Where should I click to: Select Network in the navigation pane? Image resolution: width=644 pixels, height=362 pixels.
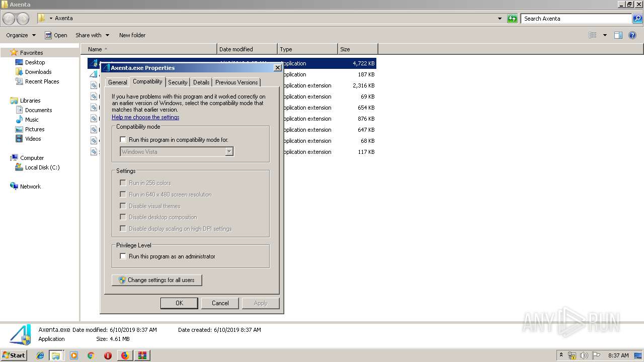click(30, 187)
